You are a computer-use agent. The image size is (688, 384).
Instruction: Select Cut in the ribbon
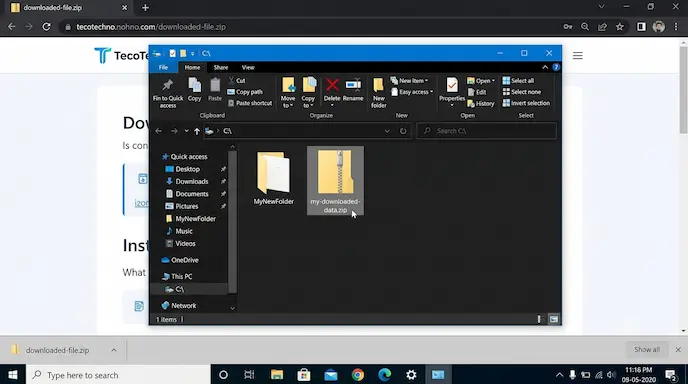click(237, 81)
